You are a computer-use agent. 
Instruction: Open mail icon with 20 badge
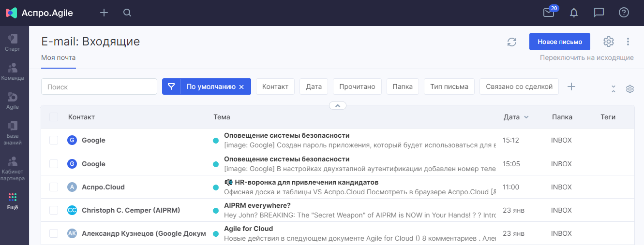point(549,13)
